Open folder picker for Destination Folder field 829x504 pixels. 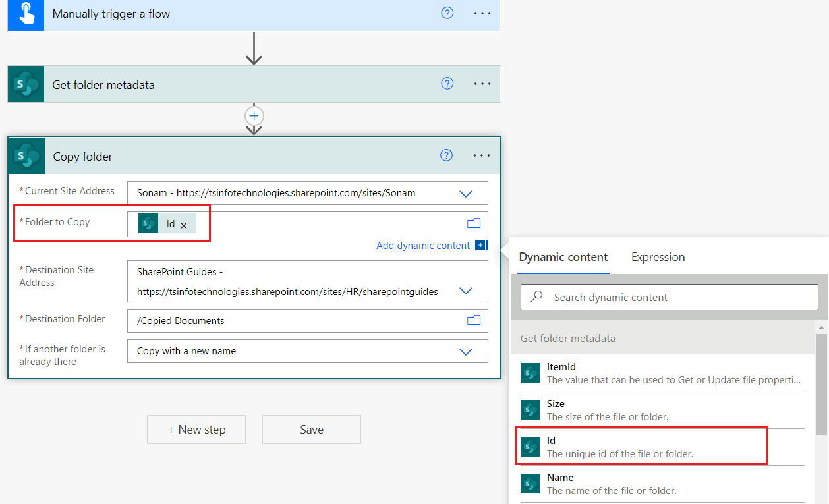click(473, 320)
